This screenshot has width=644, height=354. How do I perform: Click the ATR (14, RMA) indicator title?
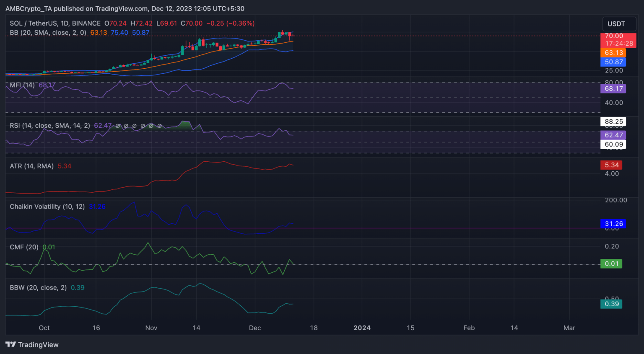pyautogui.click(x=31, y=166)
